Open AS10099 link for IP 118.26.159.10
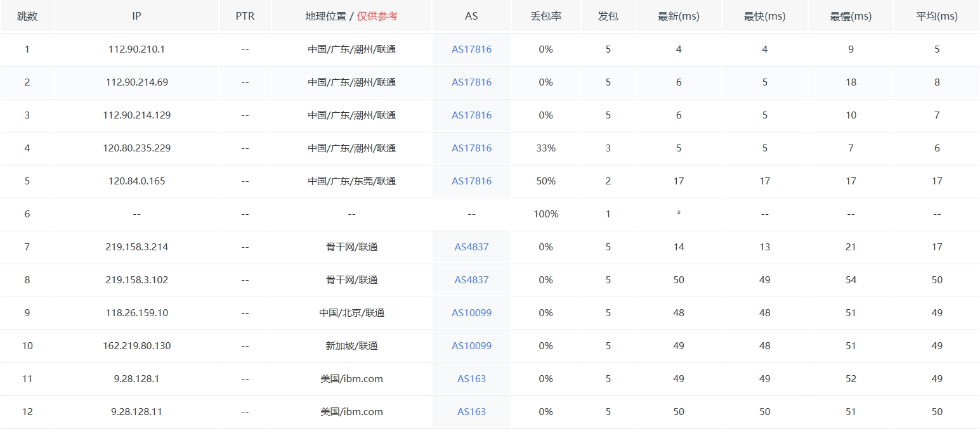The image size is (980, 429). tap(471, 312)
